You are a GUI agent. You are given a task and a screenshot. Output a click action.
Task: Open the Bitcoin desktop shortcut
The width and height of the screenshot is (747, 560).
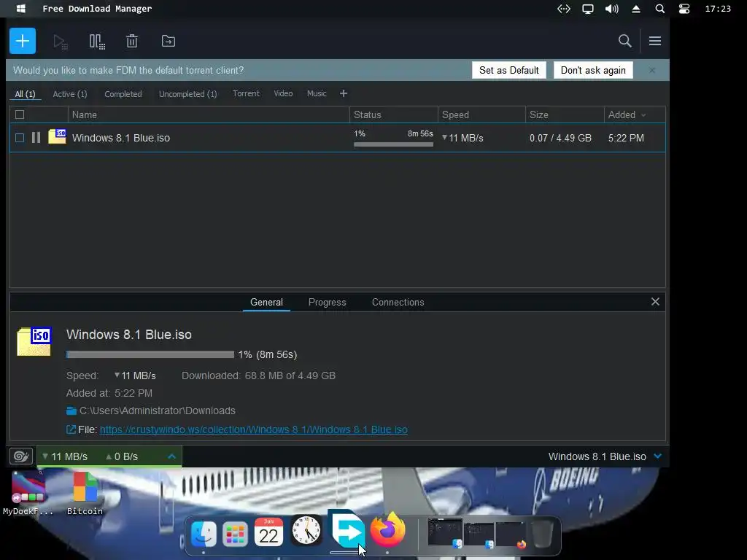(x=85, y=494)
